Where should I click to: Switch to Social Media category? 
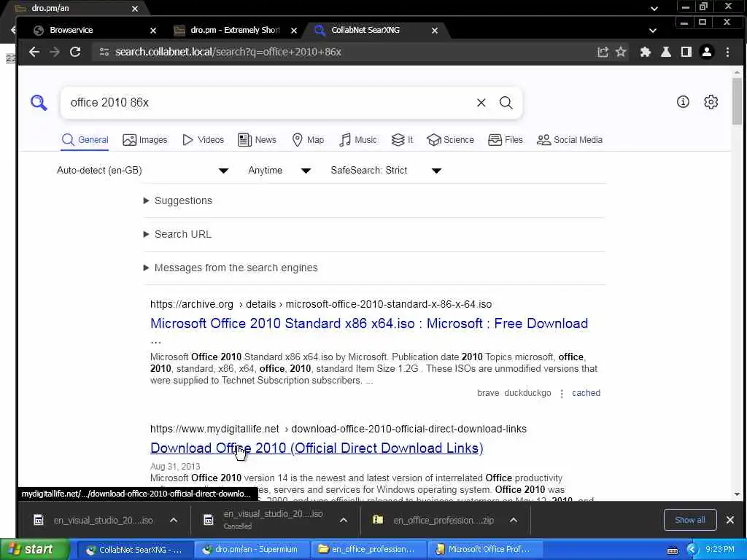(570, 140)
